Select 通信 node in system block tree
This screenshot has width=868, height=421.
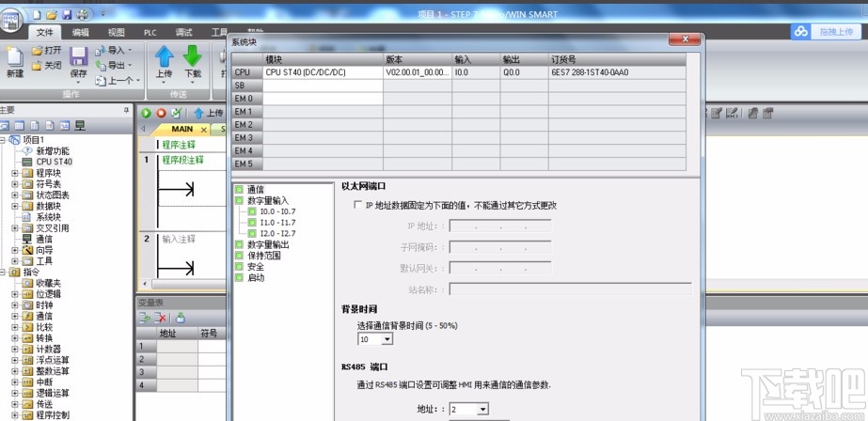tap(255, 189)
